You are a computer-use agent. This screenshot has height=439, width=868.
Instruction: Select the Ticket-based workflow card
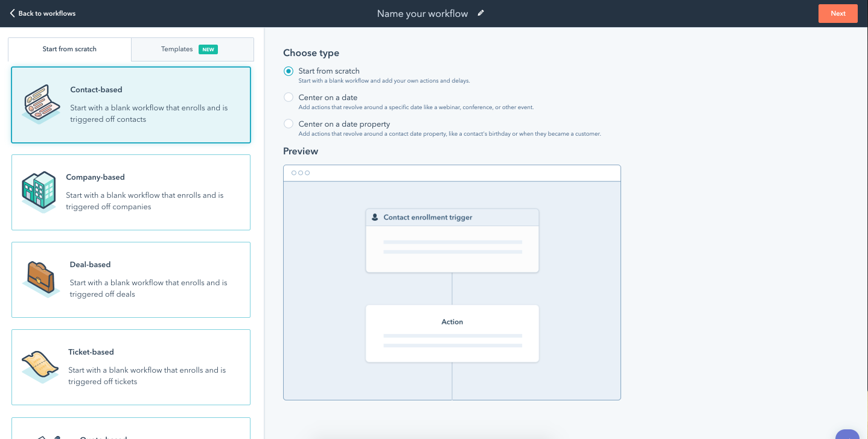tap(130, 367)
